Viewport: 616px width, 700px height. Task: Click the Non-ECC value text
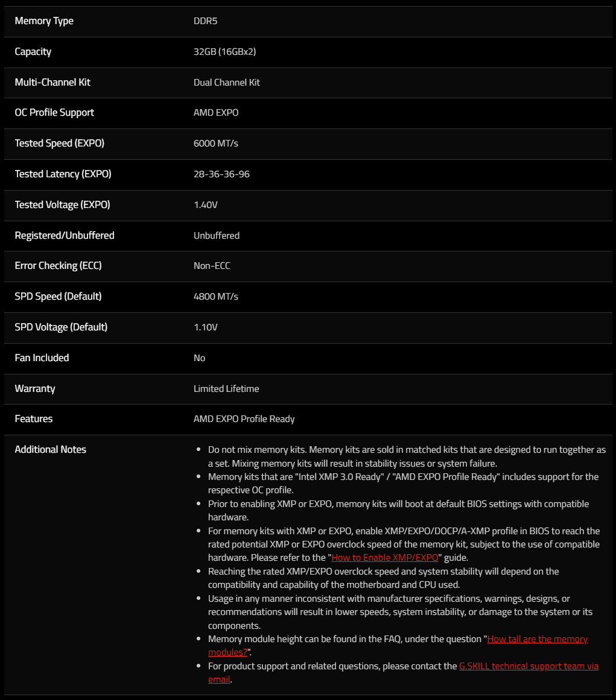pos(212,266)
